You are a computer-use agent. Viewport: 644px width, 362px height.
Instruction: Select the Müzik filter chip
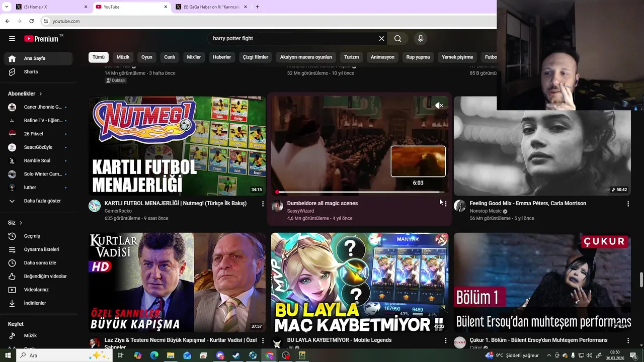123,57
